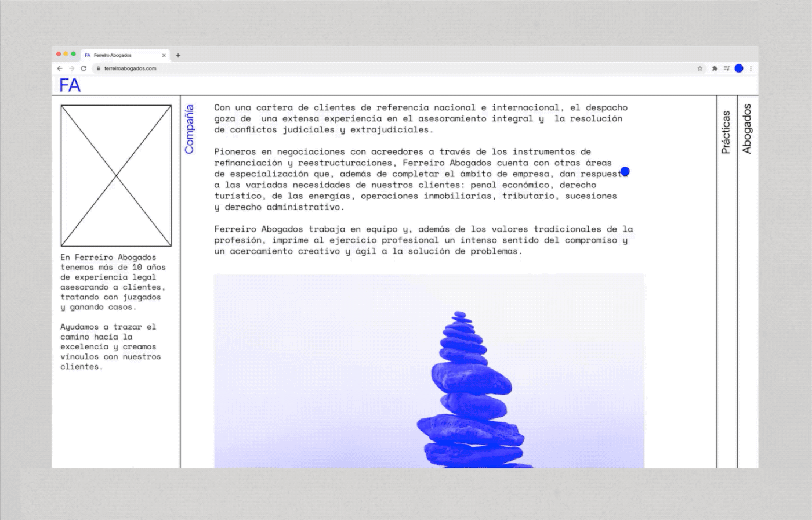Screen dimensions: 812x520
Task: Click paragraph starting 'Ferreiro Abogados trabaja en equipo'
Action: pyautogui.click(x=423, y=240)
